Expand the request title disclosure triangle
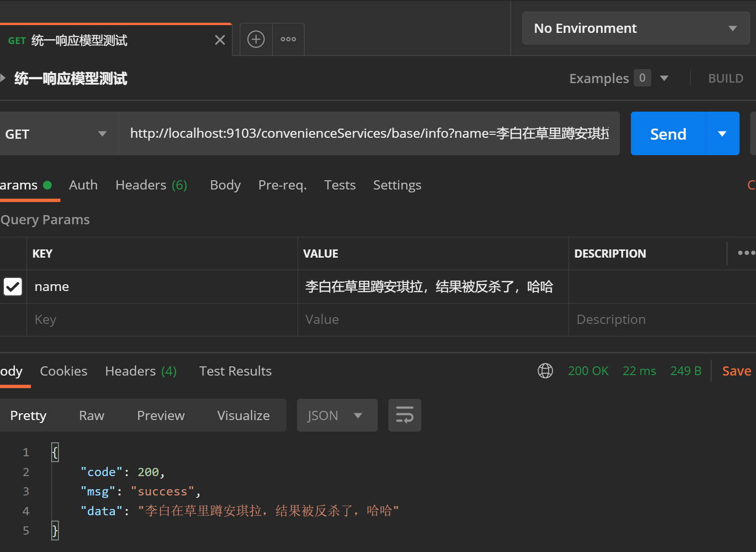This screenshot has width=756, height=552. (x=3, y=78)
